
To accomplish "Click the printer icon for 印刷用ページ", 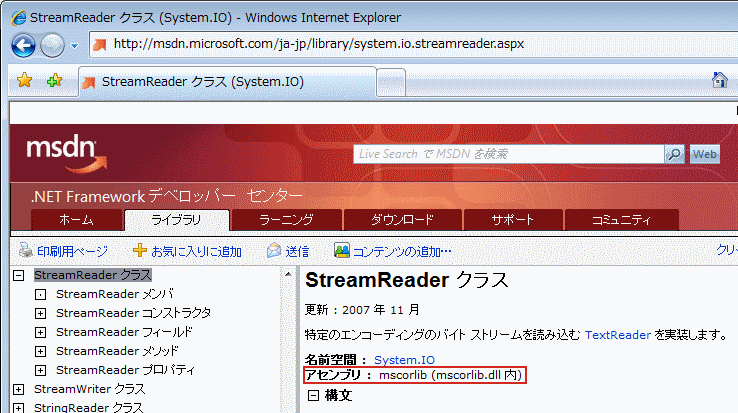I will coord(25,250).
